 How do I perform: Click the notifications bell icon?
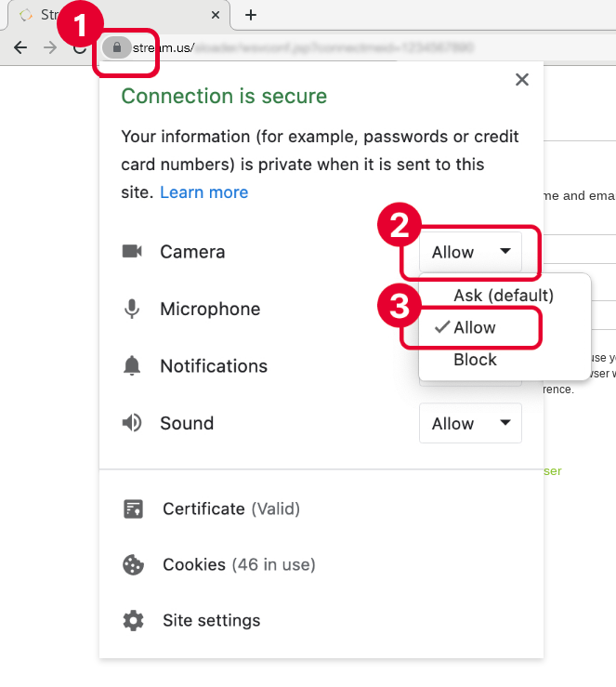(132, 366)
